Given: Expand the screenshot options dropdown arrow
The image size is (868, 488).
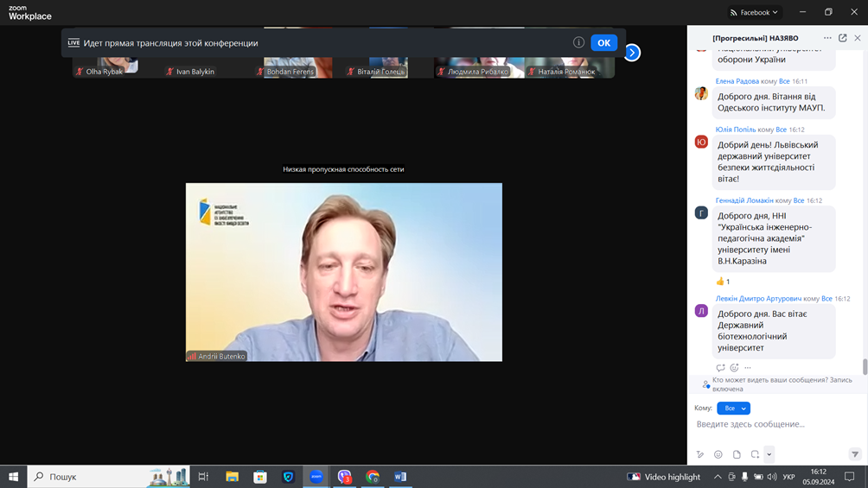Looking at the screenshot, I should pos(769,454).
